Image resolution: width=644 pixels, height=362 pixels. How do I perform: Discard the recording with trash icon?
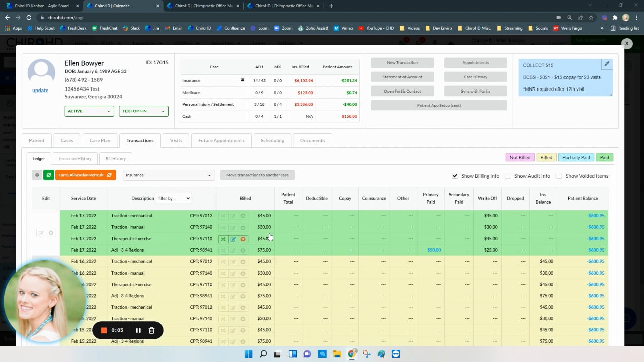pyautogui.click(x=151, y=330)
